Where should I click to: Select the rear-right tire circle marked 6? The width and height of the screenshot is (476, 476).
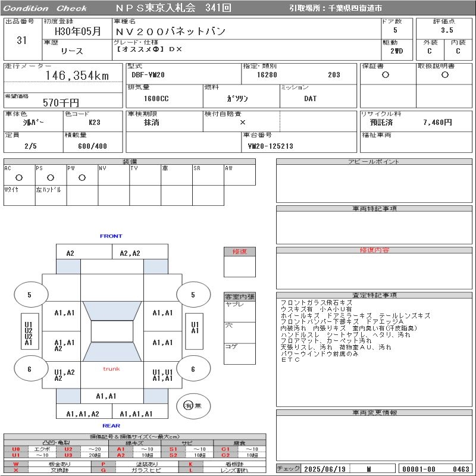[x=193, y=369]
